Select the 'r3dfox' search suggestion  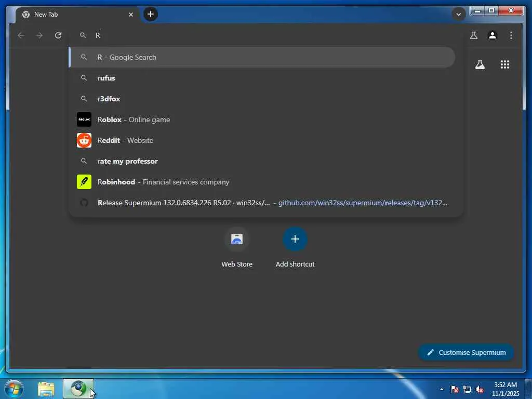[262, 99]
